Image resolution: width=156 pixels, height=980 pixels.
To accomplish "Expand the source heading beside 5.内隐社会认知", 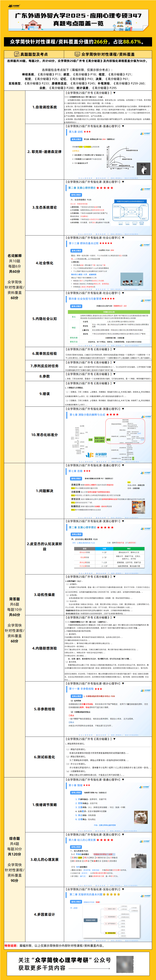I will tap(94, 293).
